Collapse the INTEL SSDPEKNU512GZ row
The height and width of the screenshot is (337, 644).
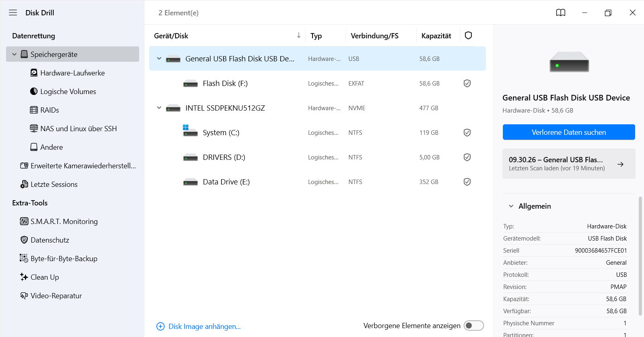159,108
